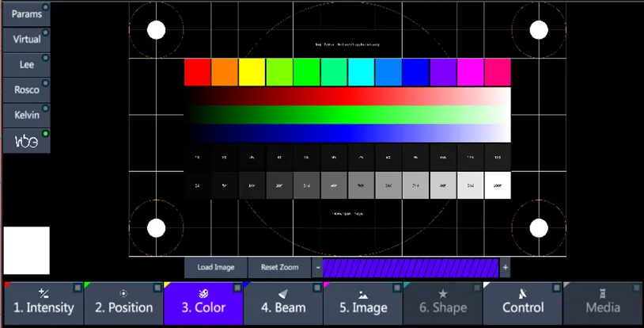Toggle the Intensity tab corner checkbox
Screen dimensions: 644x328
coord(78,288)
